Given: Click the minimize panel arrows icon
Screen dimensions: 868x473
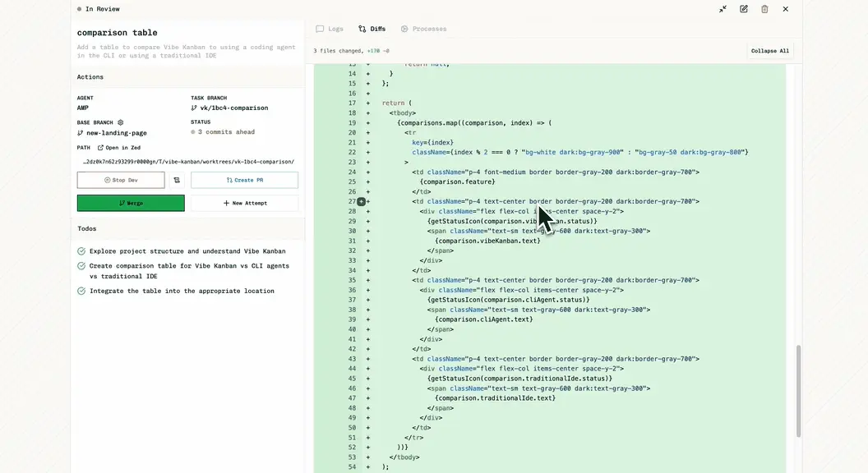Looking at the screenshot, I should [x=723, y=9].
